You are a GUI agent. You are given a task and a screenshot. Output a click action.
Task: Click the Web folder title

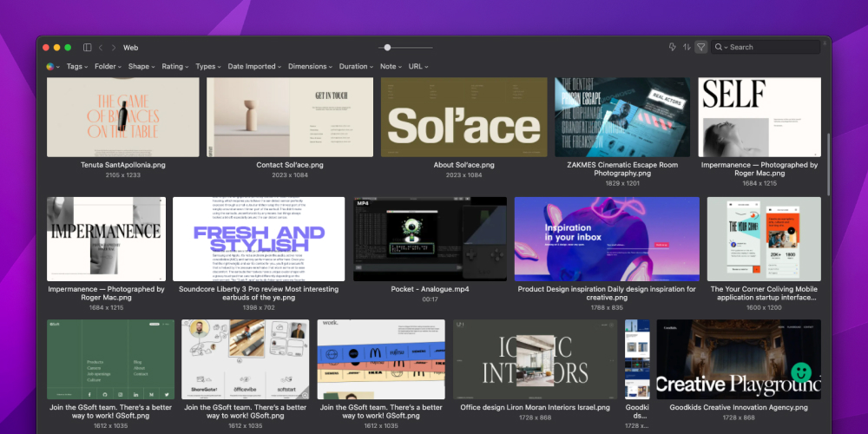[x=131, y=48]
